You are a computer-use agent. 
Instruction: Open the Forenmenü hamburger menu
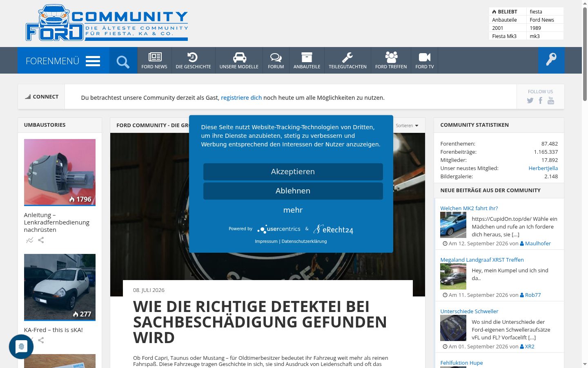click(63, 61)
